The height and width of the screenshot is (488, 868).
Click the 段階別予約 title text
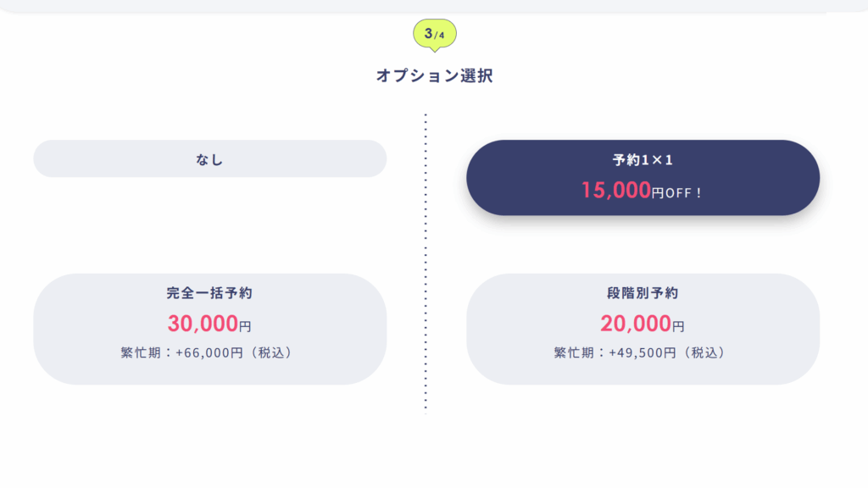(643, 294)
